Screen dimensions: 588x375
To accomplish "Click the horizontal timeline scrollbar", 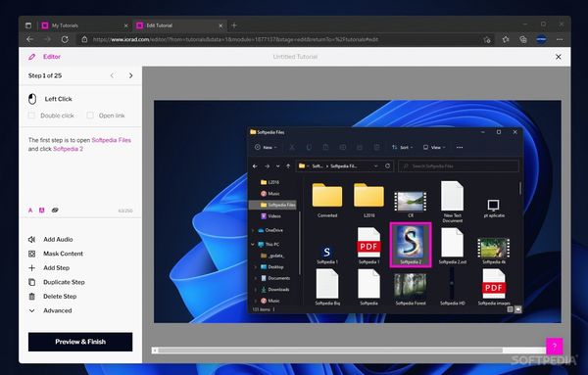I will [x=349, y=351].
